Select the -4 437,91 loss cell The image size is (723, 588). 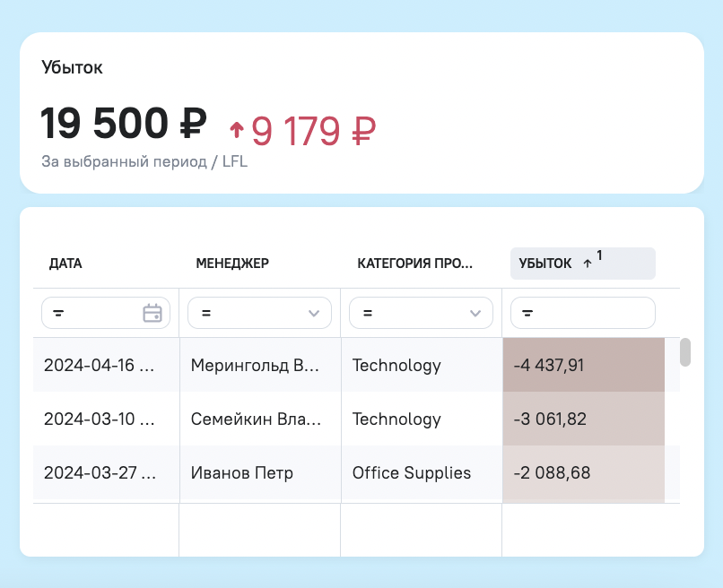tap(584, 365)
